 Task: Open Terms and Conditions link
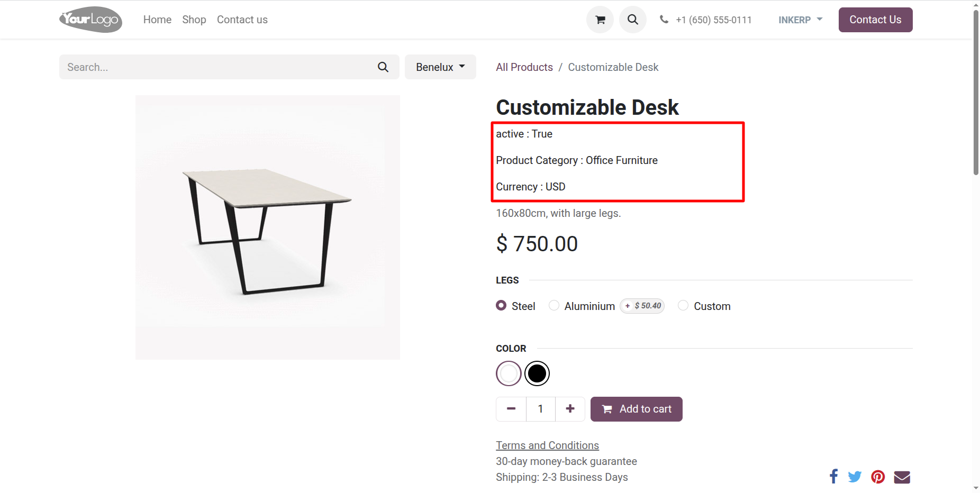coord(547,445)
